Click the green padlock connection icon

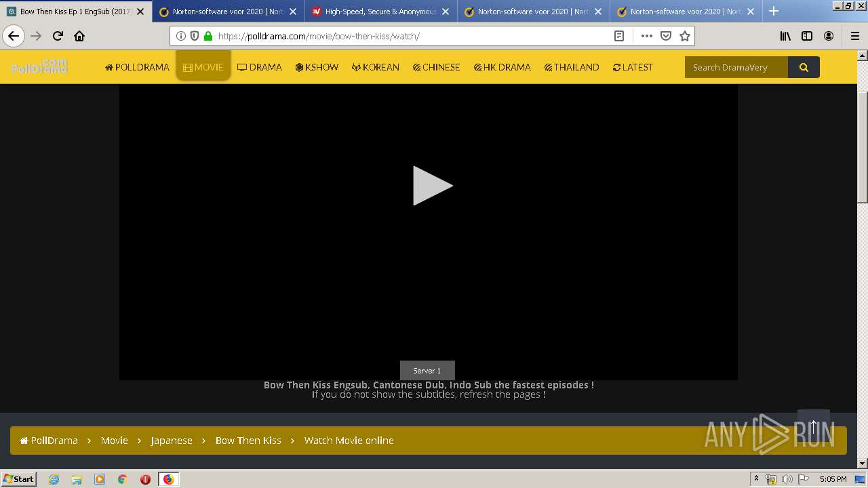[208, 36]
